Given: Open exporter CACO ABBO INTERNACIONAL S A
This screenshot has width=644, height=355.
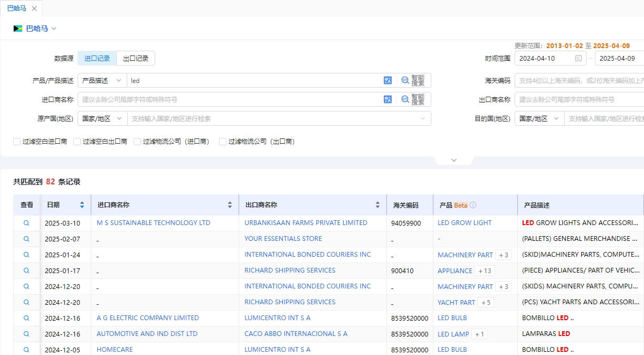Looking at the screenshot, I should [x=296, y=334].
